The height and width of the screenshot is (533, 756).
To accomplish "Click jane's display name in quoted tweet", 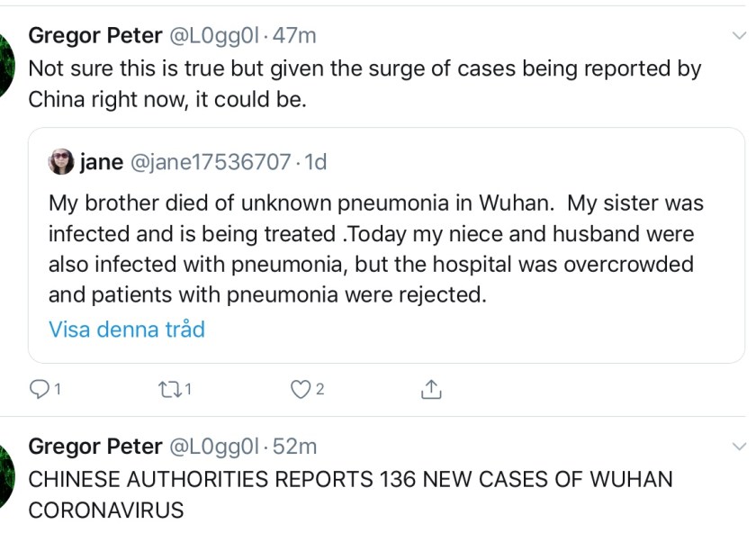I will 101,162.
